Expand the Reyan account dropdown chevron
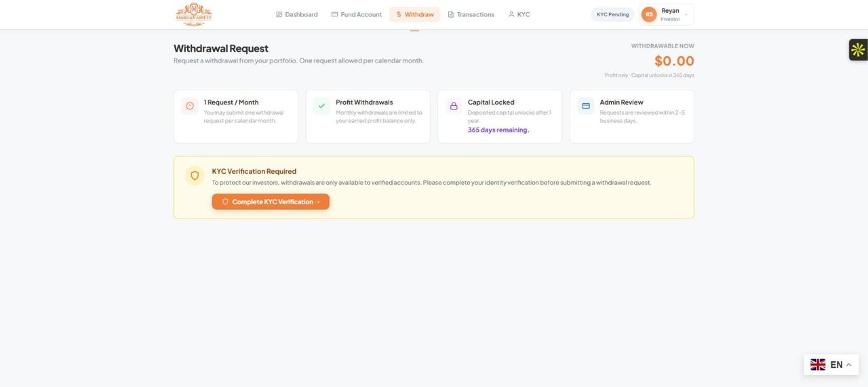Image resolution: width=868 pixels, height=387 pixels. pos(686,14)
